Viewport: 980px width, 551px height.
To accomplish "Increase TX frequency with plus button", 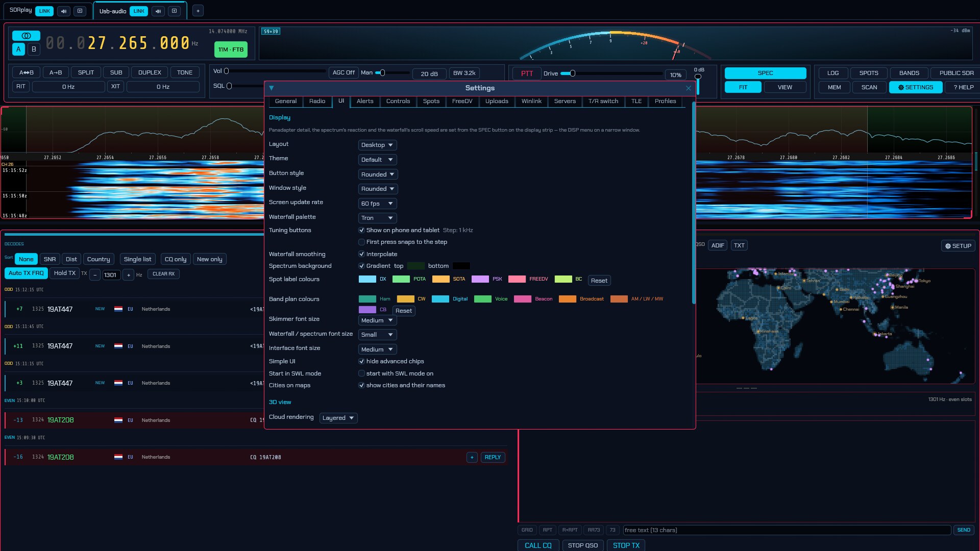I will (129, 275).
